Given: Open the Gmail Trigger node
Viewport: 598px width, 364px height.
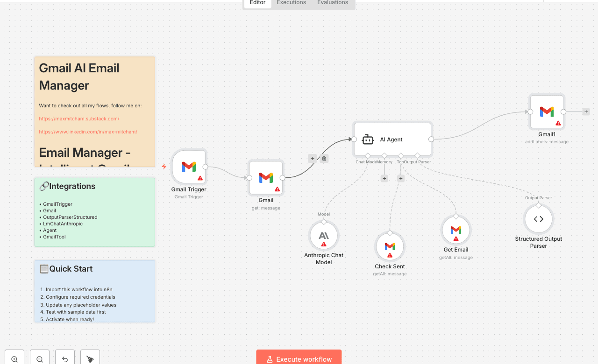Looking at the screenshot, I should tap(189, 167).
